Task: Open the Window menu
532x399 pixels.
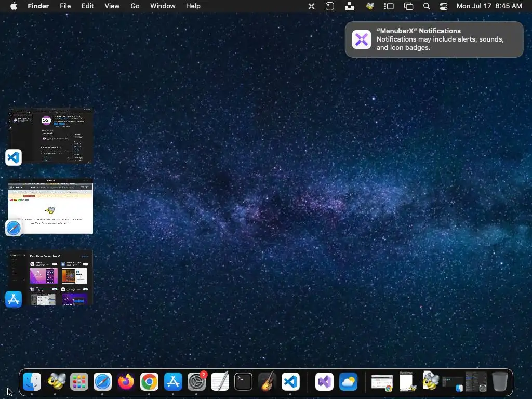Action: coord(163,6)
